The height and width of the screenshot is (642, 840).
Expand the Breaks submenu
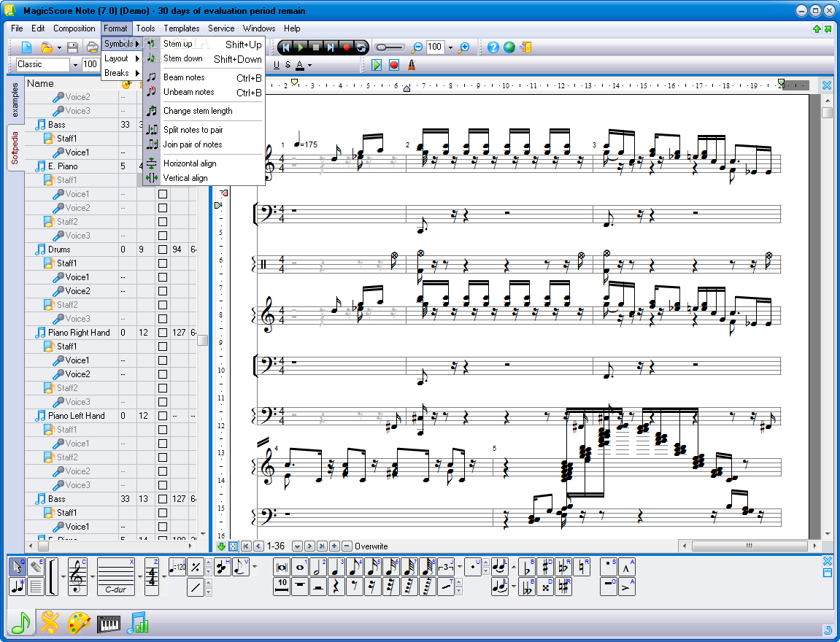click(x=122, y=73)
